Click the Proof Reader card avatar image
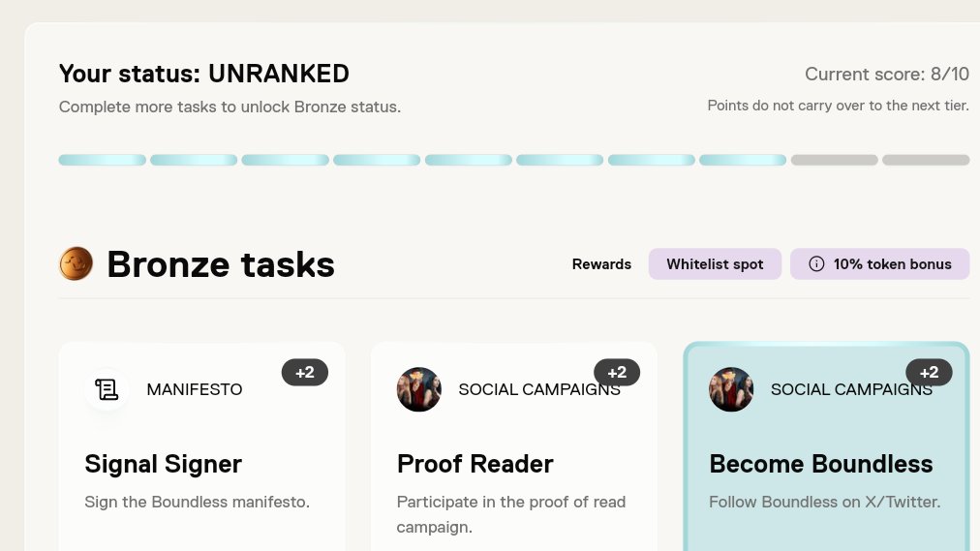980x551 pixels. tap(418, 389)
